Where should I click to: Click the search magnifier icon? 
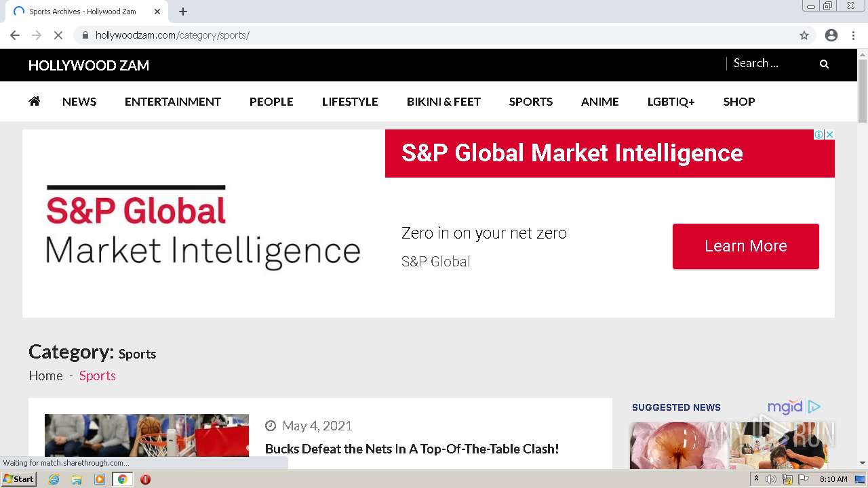[x=824, y=64]
